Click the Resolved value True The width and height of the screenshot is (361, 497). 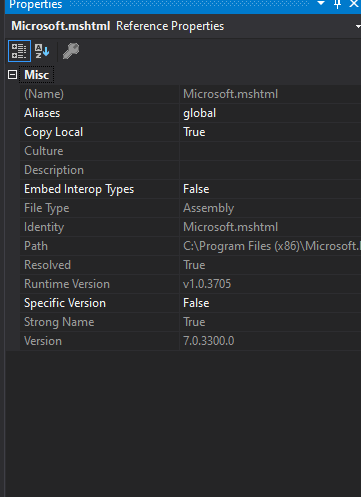click(194, 265)
